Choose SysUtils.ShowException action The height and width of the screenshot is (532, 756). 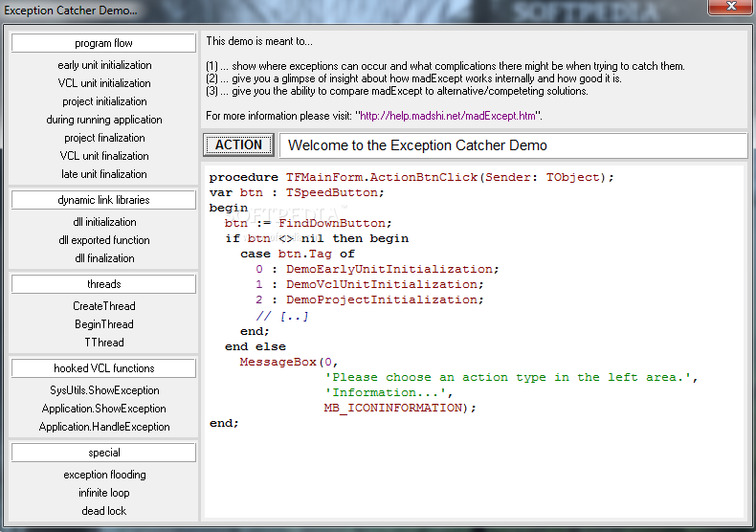[104, 390]
